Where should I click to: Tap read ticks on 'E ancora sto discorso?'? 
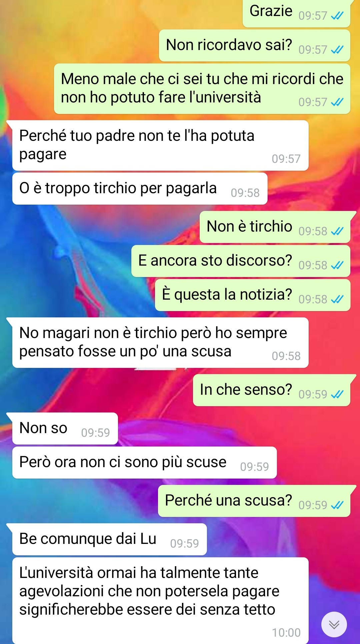pyautogui.click(x=337, y=265)
